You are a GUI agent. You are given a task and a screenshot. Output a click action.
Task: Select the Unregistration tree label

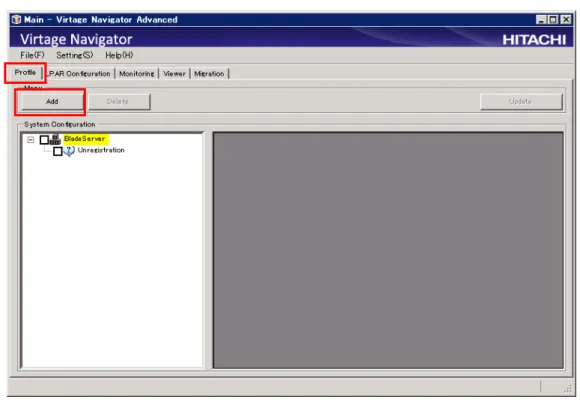click(101, 150)
